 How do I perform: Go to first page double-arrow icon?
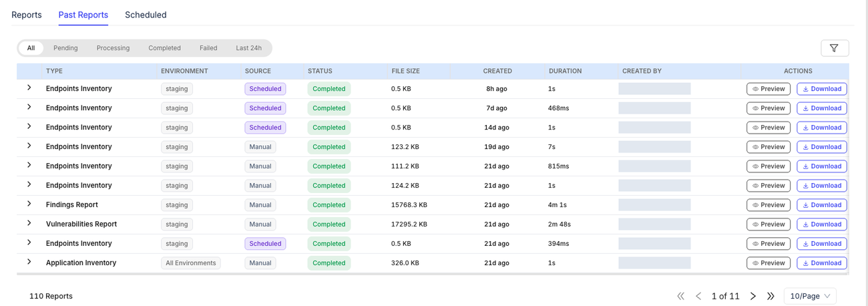click(681, 296)
